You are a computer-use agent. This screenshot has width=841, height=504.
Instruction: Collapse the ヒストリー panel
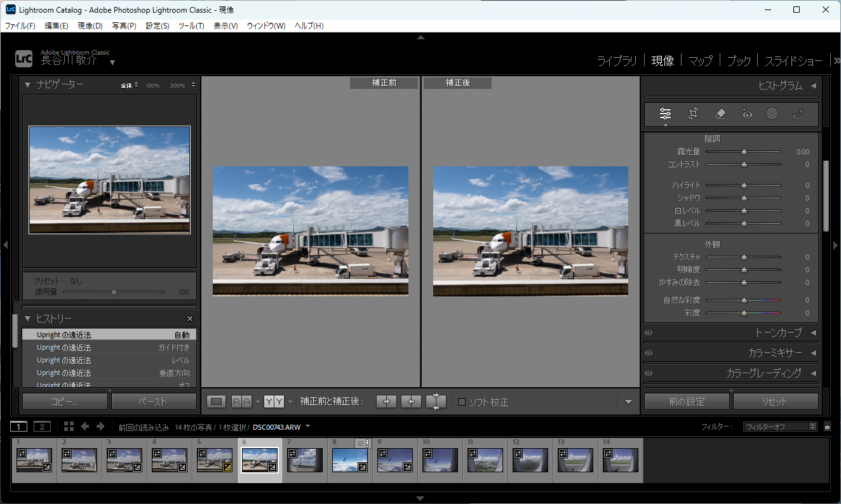tap(28, 319)
